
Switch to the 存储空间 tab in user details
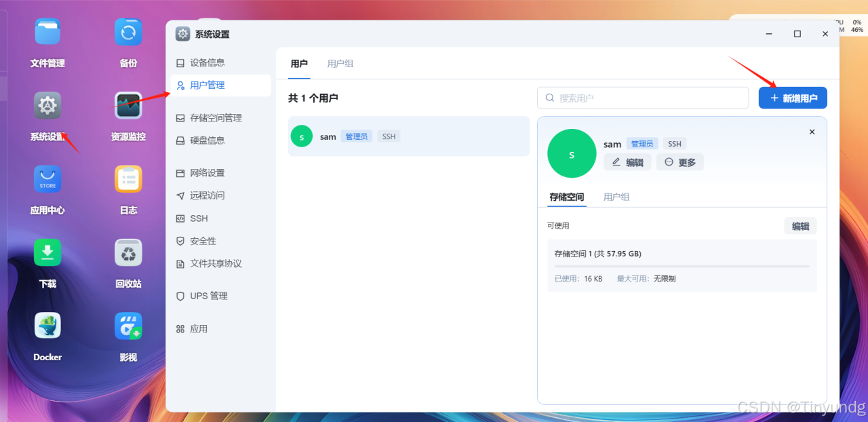coord(566,197)
